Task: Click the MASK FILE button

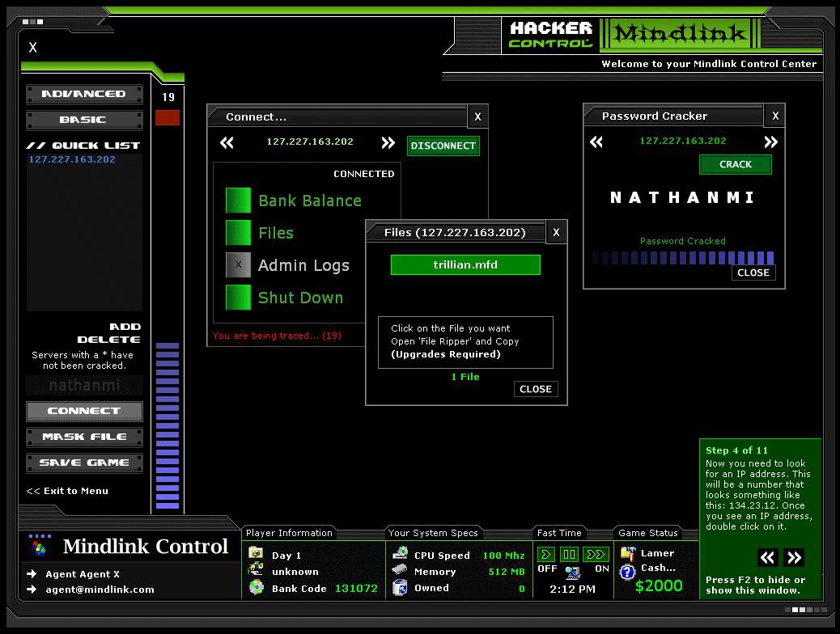Action: 84,437
